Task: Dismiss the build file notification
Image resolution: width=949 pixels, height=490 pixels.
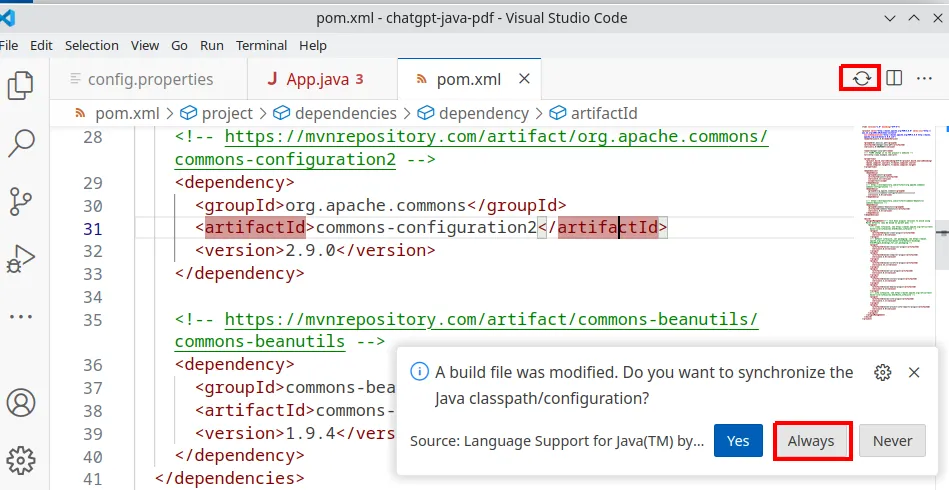Action: 914,373
